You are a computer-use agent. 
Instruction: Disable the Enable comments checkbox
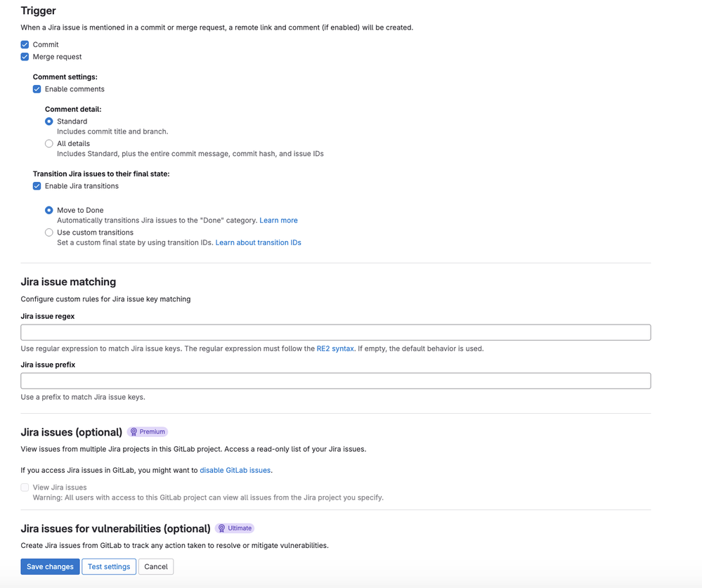(x=37, y=89)
